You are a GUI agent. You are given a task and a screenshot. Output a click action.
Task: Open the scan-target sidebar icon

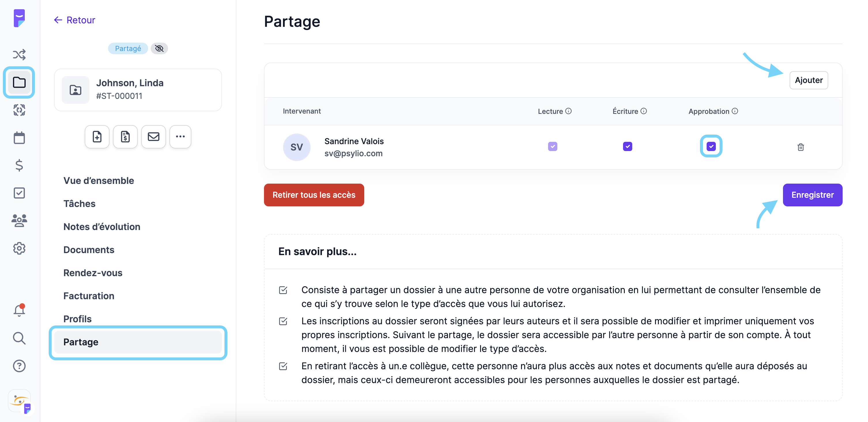19,110
